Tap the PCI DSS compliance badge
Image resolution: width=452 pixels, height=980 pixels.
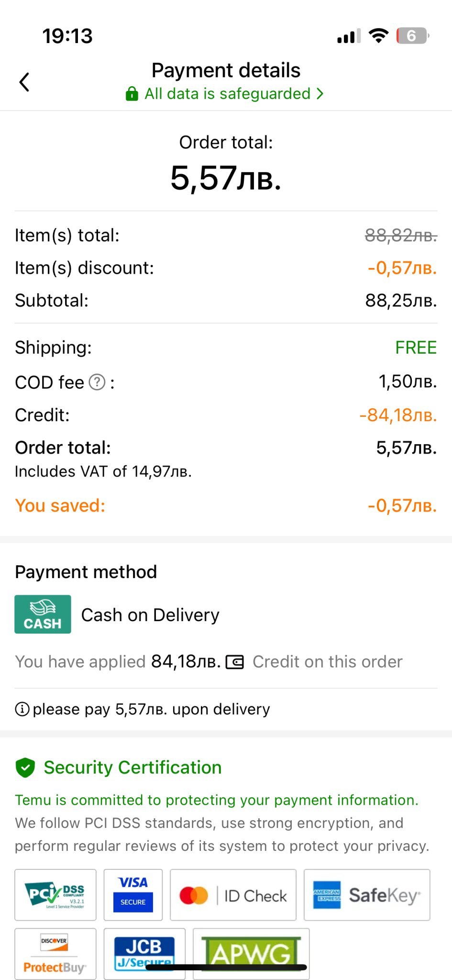[55, 895]
